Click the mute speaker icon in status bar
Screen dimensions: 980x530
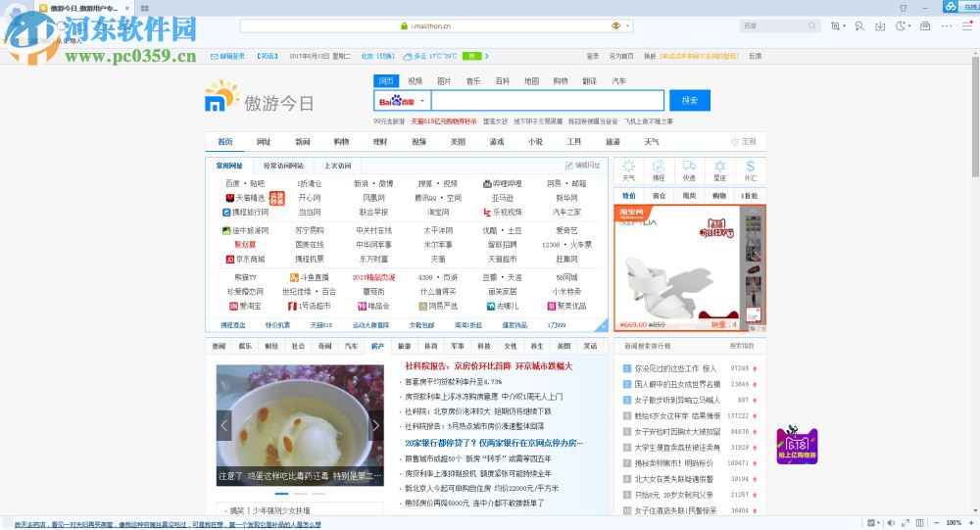tap(891, 522)
